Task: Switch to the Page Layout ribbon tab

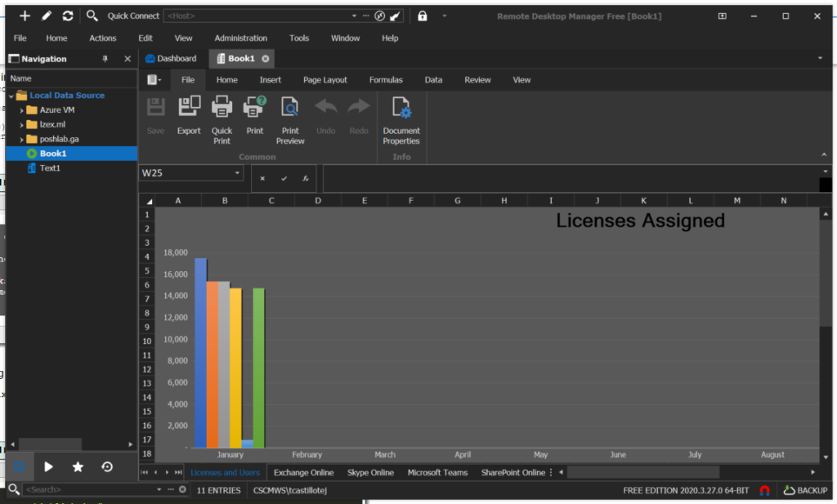Action: (x=325, y=80)
